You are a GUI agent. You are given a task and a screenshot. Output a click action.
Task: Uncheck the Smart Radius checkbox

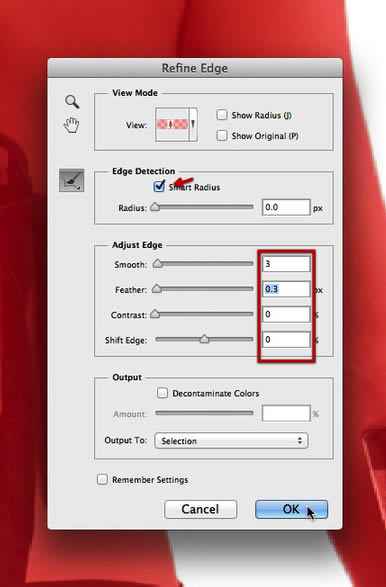coord(159,186)
